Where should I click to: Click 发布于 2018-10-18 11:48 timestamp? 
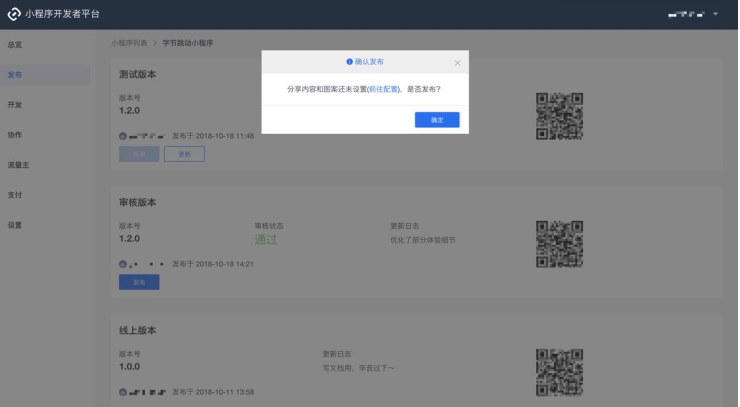(213, 136)
